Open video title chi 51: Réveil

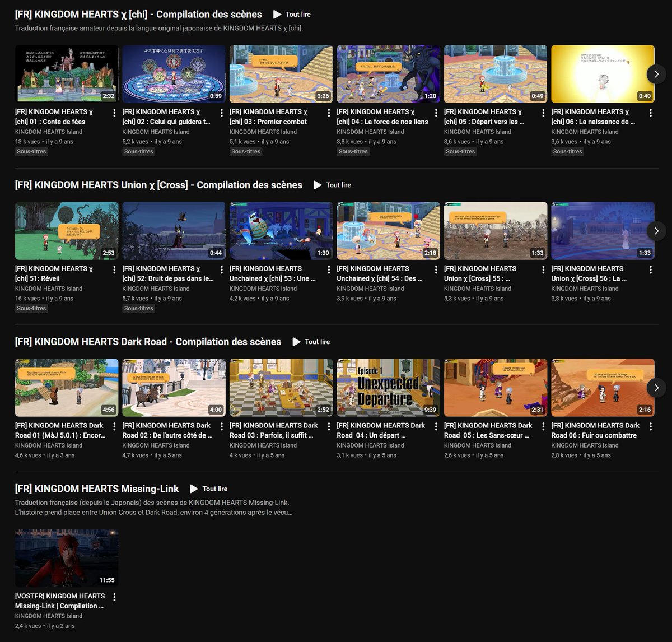point(54,273)
